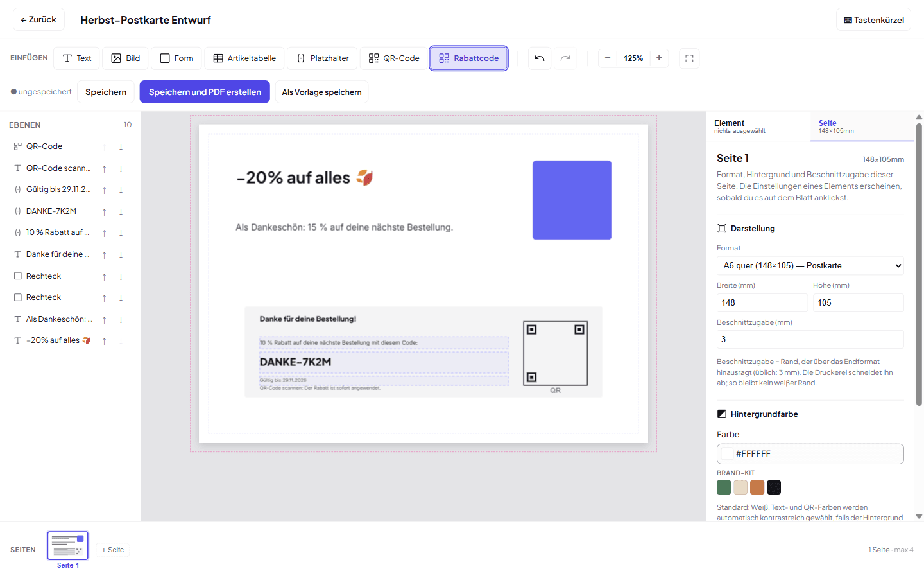Go back with Zurück button

pyautogui.click(x=38, y=20)
